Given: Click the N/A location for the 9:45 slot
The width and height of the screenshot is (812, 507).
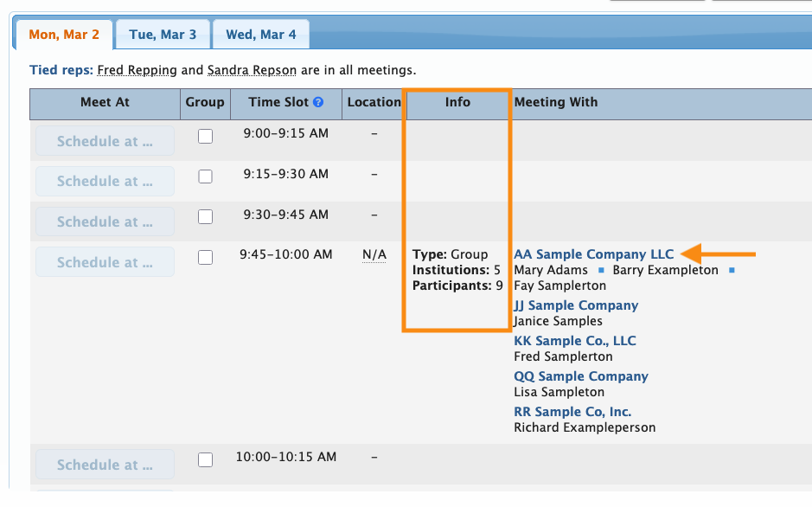Looking at the screenshot, I should (x=374, y=254).
